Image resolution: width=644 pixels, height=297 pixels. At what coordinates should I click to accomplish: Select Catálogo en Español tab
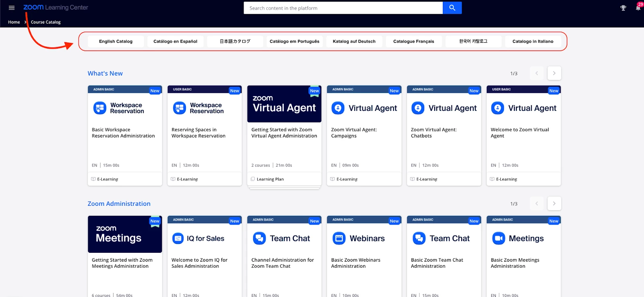tap(175, 41)
